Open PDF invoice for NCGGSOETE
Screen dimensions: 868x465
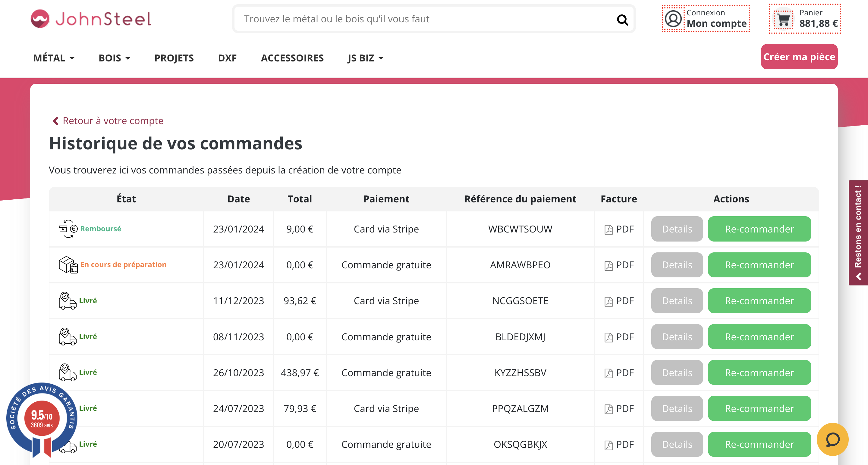click(619, 301)
